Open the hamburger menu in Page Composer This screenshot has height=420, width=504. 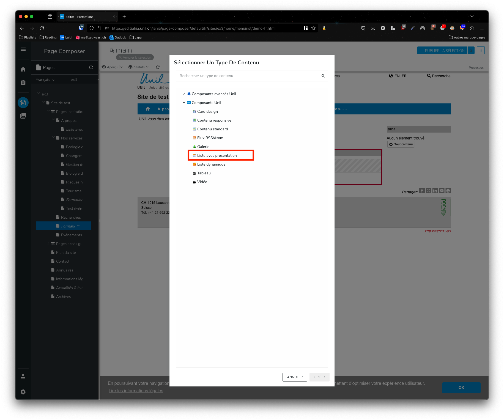tap(23, 50)
